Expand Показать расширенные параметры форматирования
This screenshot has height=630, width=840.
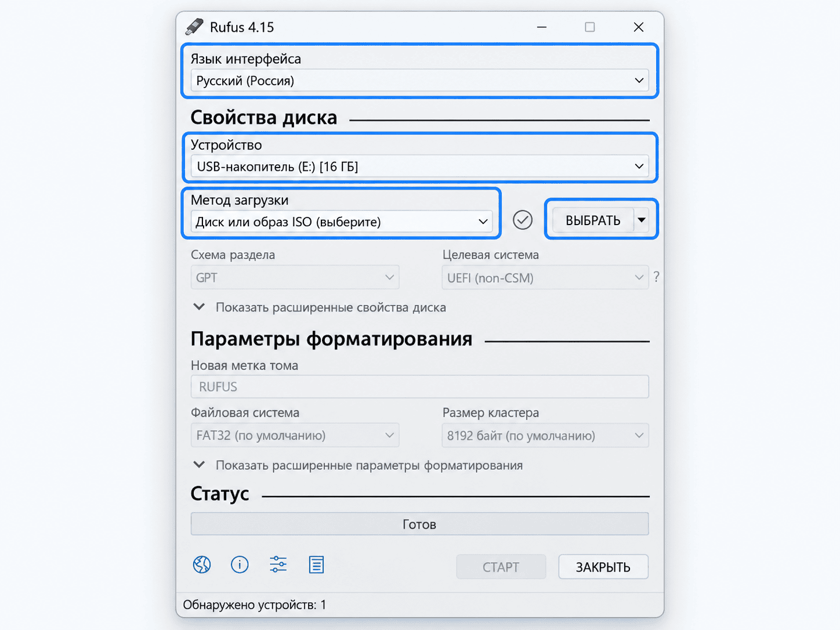tap(358, 465)
